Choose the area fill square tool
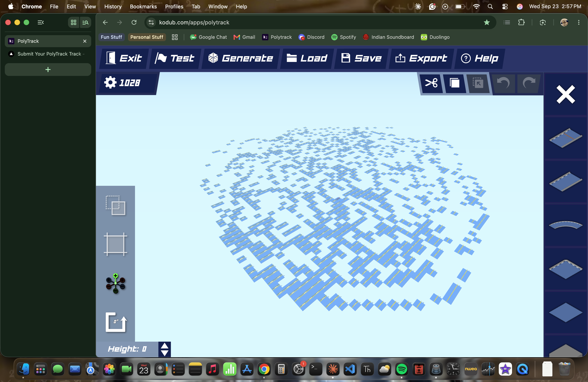588x382 pixels. pyautogui.click(x=115, y=244)
